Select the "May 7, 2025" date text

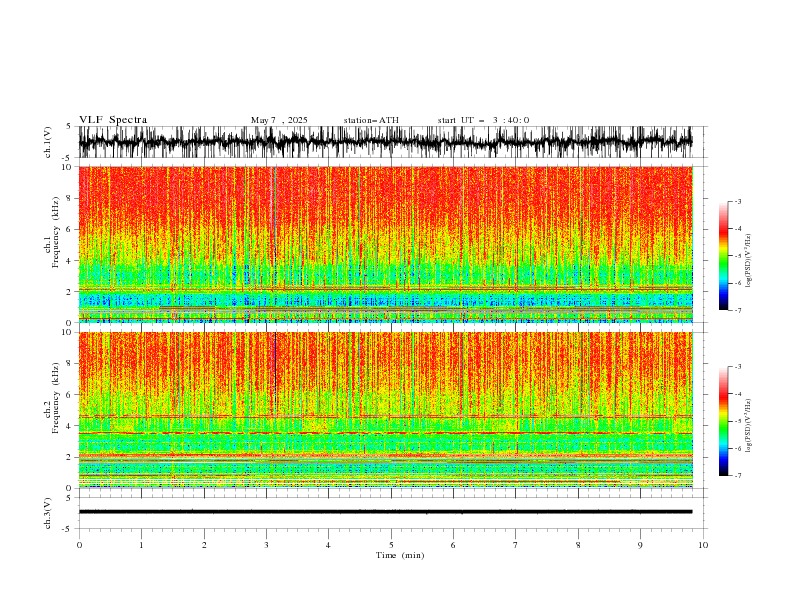tap(279, 120)
